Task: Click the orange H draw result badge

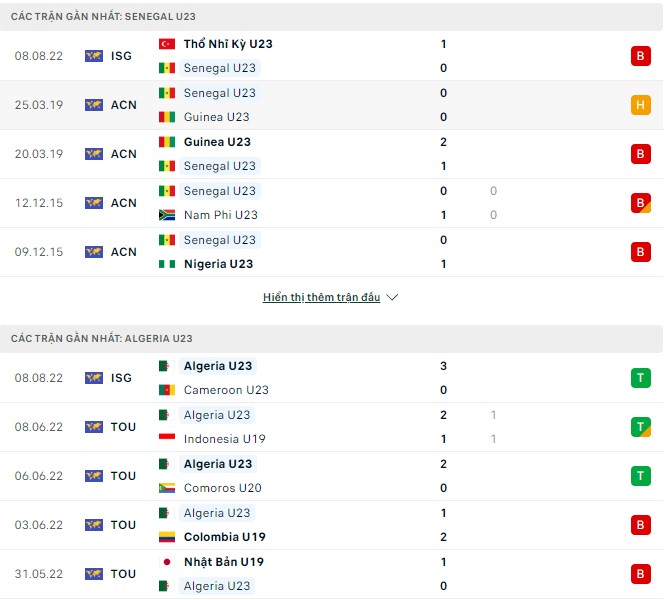Action: click(640, 105)
